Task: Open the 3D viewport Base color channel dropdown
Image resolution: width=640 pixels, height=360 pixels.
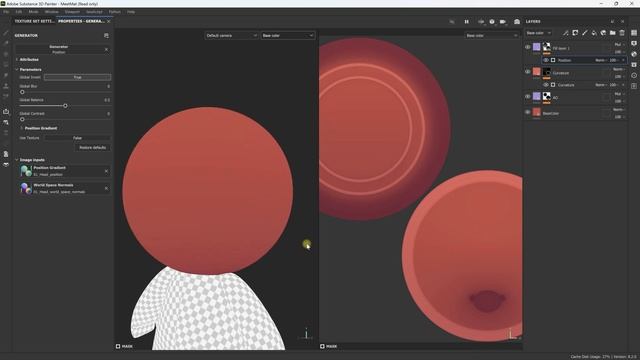Action: 288,36
